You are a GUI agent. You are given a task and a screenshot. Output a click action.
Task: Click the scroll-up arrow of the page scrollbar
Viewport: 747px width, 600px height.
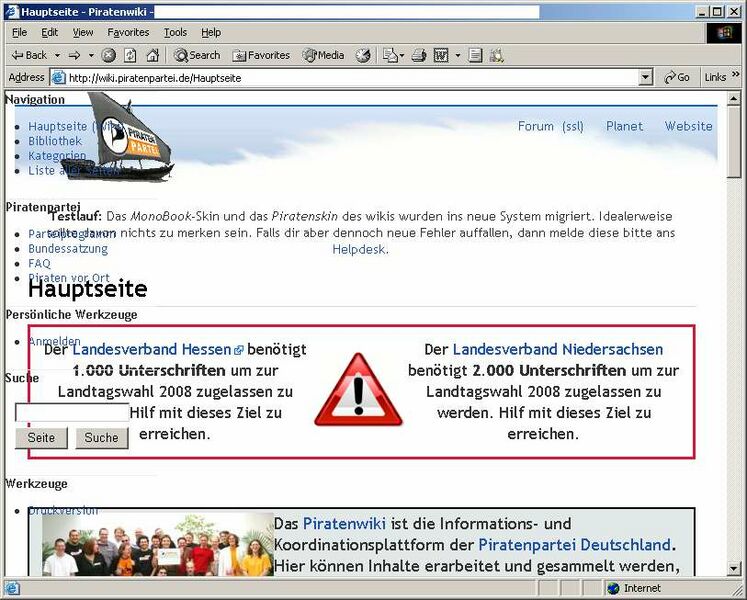(x=734, y=99)
